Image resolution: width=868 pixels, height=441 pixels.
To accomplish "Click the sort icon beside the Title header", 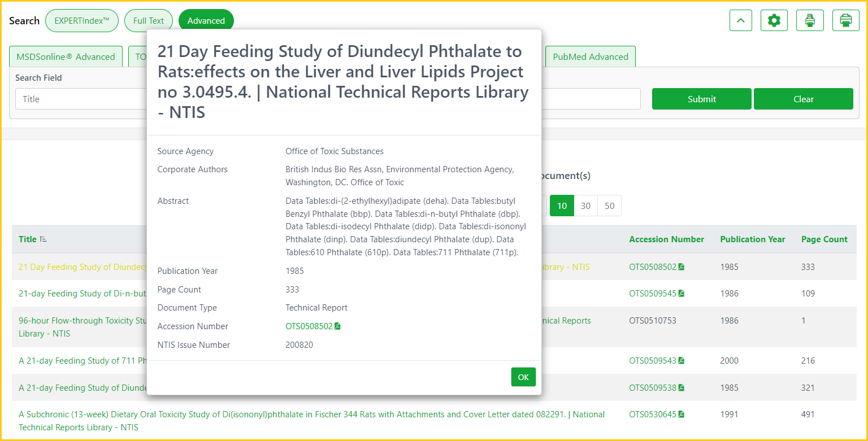I will coord(44,239).
